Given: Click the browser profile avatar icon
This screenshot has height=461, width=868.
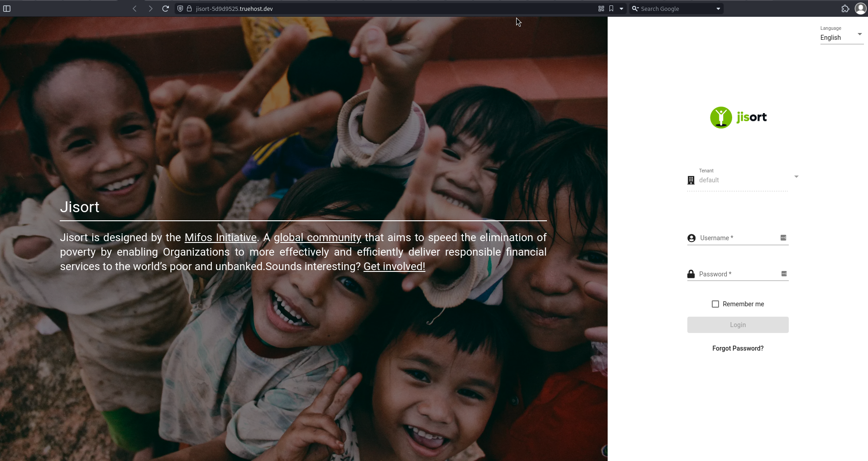Looking at the screenshot, I should click(861, 8).
